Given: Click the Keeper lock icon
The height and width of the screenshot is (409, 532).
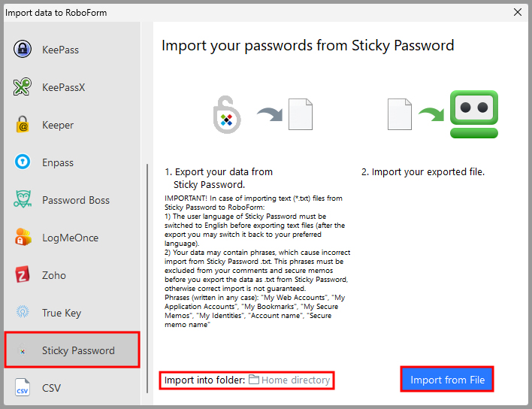Looking at the screenshot, I should 23,125.
